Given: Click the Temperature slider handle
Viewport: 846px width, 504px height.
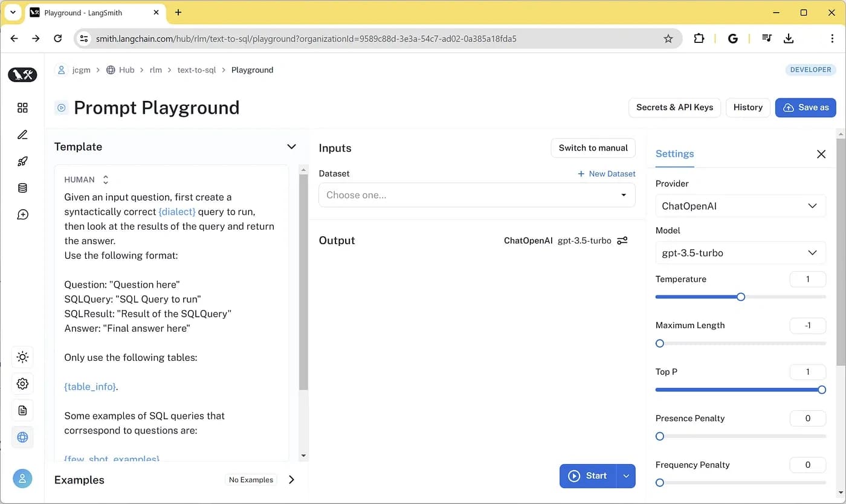Looking at the screenshot, I should [741, 297].
